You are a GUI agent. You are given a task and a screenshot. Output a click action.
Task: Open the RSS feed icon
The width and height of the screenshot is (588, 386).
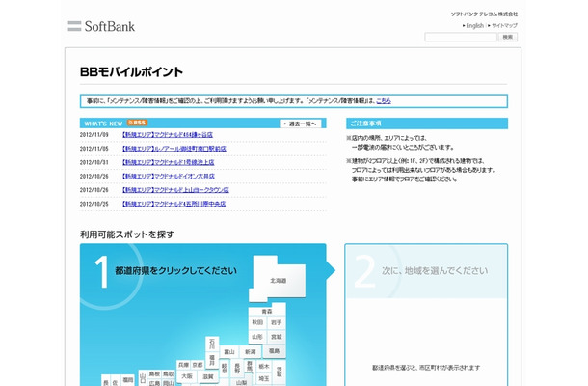tap(137, 123)
